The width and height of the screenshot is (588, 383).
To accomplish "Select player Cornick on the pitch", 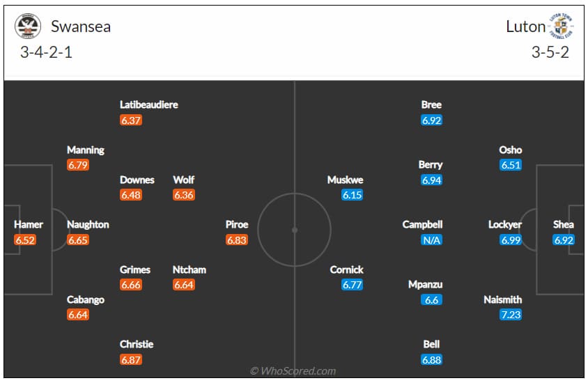I will coord(346,269).
